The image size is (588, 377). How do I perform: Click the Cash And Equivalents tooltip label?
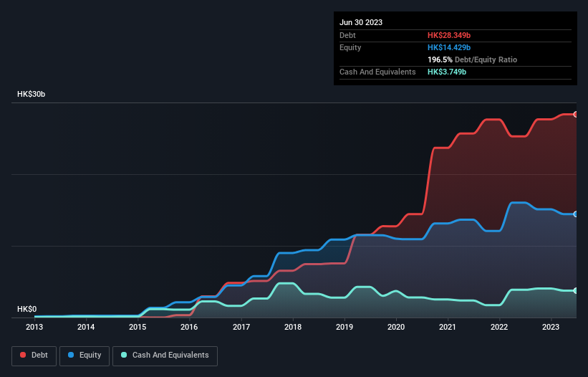[x=377, y=72]
